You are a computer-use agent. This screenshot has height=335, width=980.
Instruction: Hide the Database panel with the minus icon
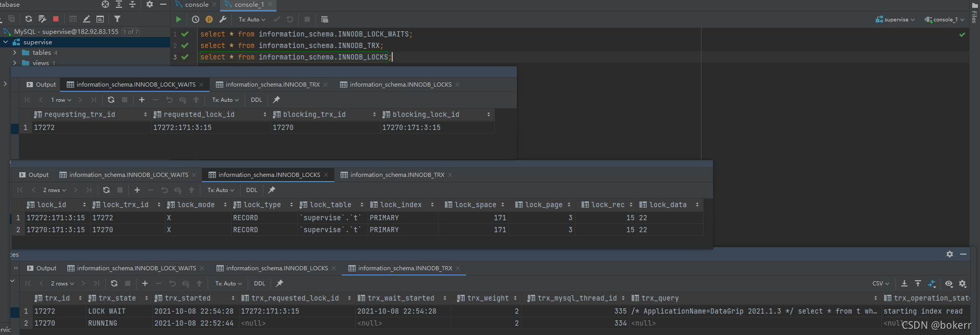coord(163,4)
